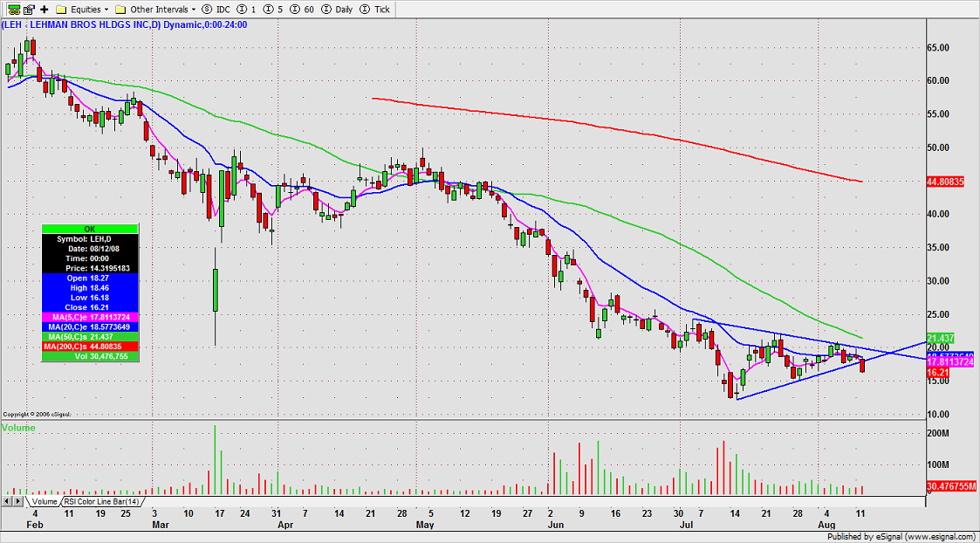The height and width of the screenshot is (543, 980).
Task: Click the Price: 14.3195183 row
Action: 90,268
